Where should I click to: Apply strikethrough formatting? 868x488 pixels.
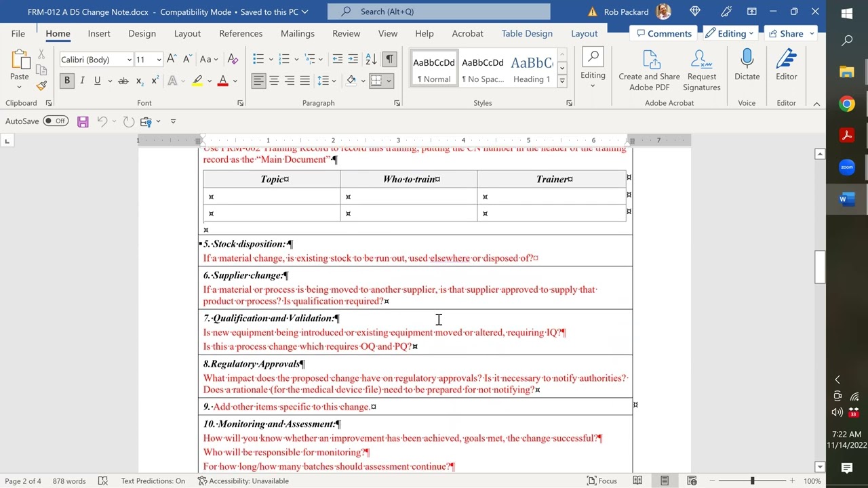pyautogui.click(x=123, y=81)
